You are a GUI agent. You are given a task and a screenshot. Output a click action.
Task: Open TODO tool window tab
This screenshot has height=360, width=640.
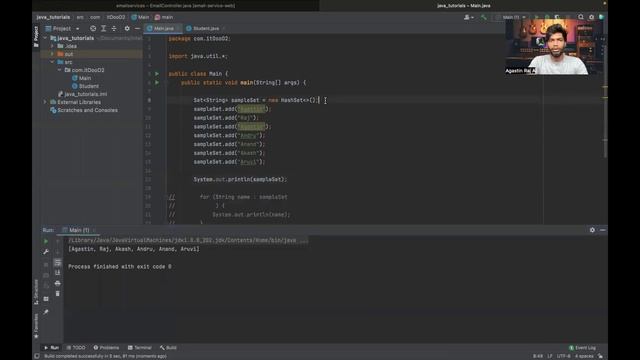point(76,348)
